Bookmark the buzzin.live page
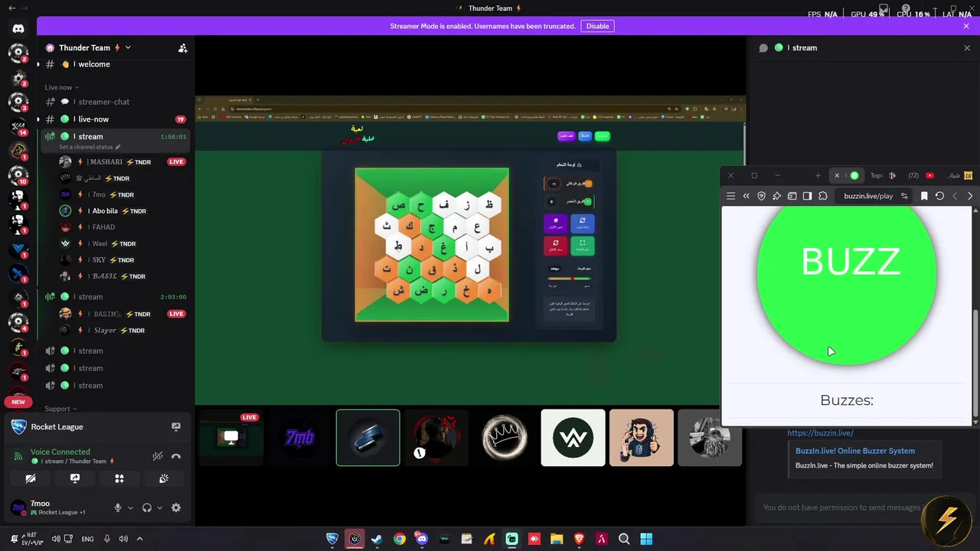 [x=924, y=196]
